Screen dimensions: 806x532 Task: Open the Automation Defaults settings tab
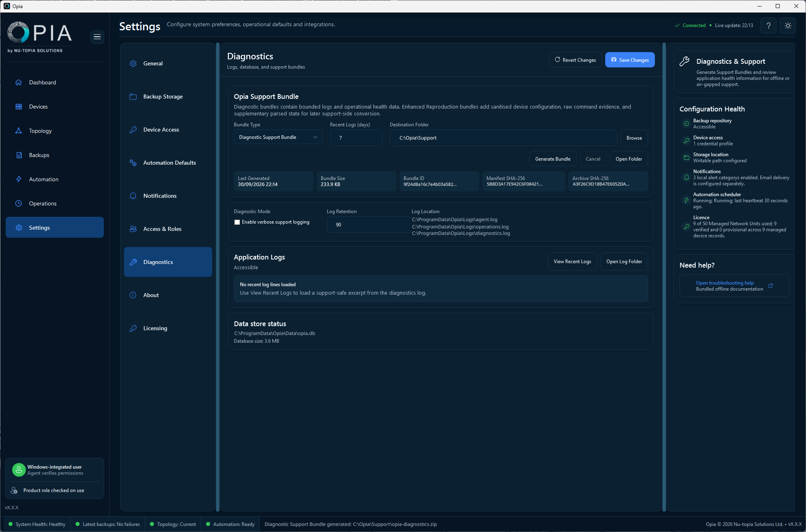168,163
